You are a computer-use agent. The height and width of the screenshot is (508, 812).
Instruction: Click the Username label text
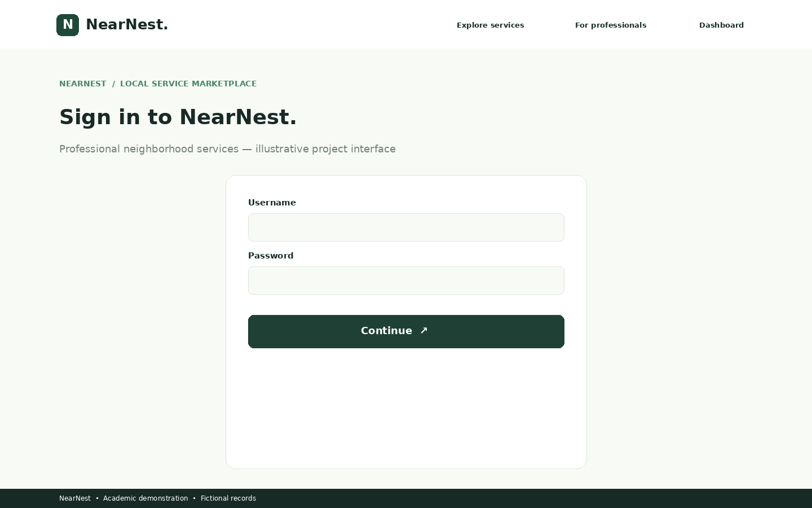tap(272, 203)
